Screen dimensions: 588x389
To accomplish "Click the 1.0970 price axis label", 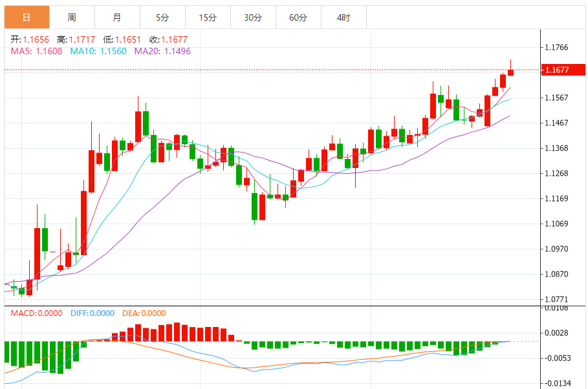I will click(x=556, y=249).
